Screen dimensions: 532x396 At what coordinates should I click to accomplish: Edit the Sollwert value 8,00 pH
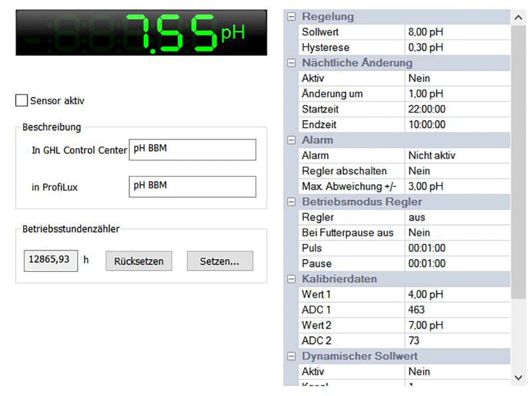[458, 32]
